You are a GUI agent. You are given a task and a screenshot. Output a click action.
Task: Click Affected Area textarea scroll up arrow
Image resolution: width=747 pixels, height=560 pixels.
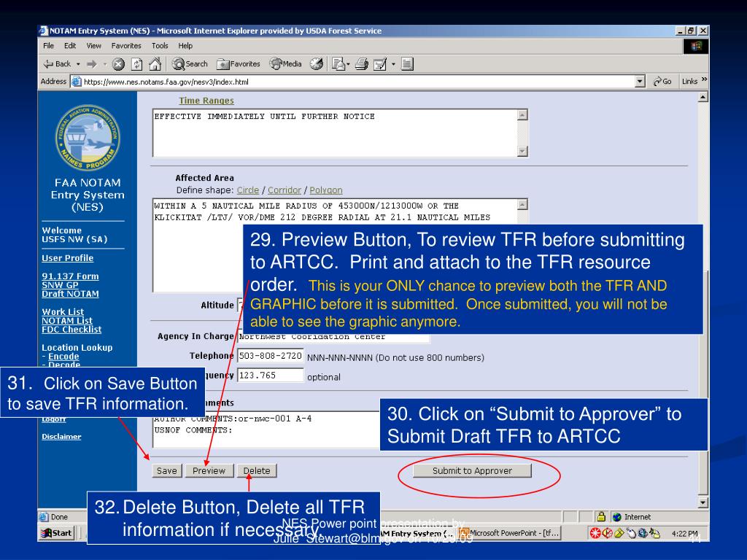point(522,205)
